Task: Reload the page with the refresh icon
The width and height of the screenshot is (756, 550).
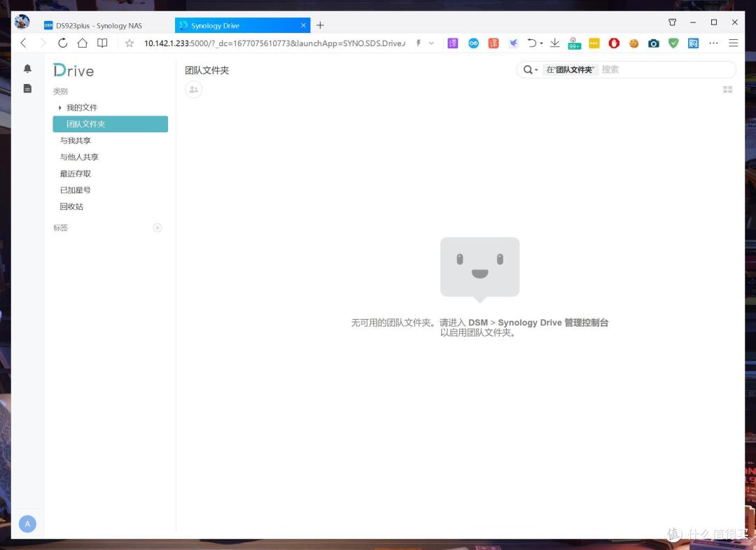Action: 63,43
